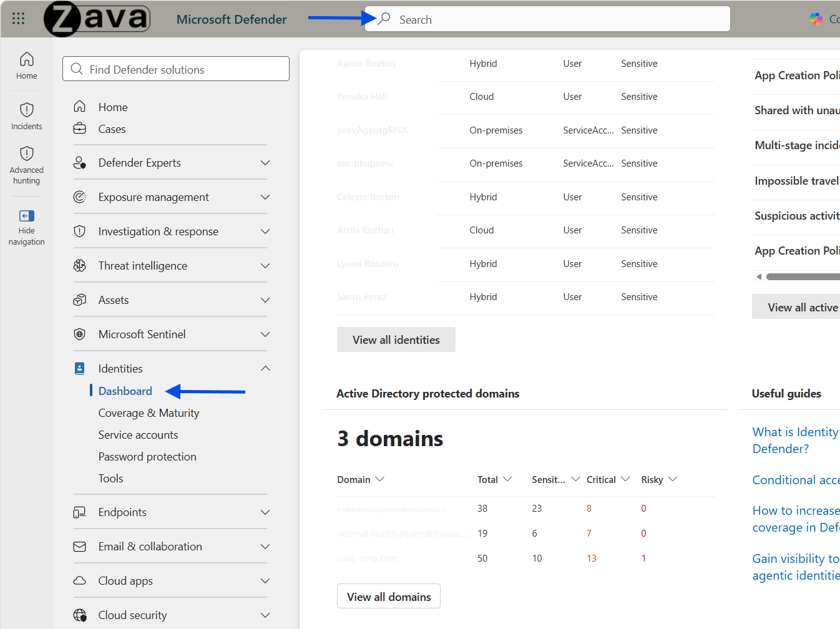The width and height of the screenshot is (840, 629).
Task: Focus the top Search box
Action: [x=547, y=19]
